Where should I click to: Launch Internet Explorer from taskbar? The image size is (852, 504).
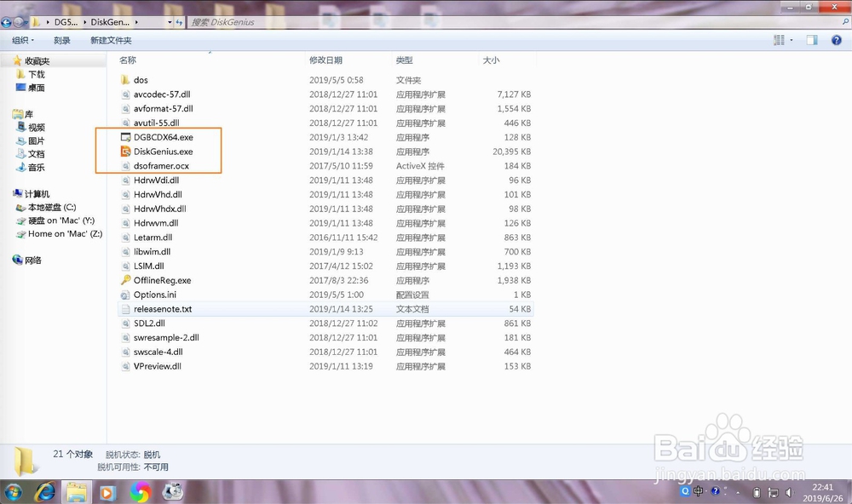click(x=45, y=492)
